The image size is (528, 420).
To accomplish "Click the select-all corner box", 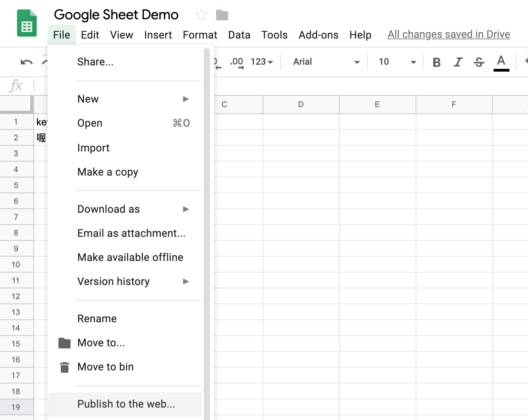I will (17, 104).
